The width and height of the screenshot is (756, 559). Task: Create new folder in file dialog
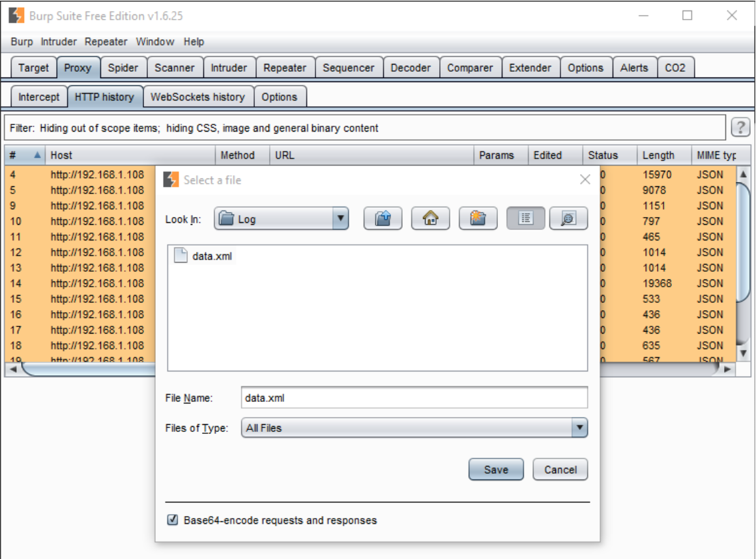478,219
